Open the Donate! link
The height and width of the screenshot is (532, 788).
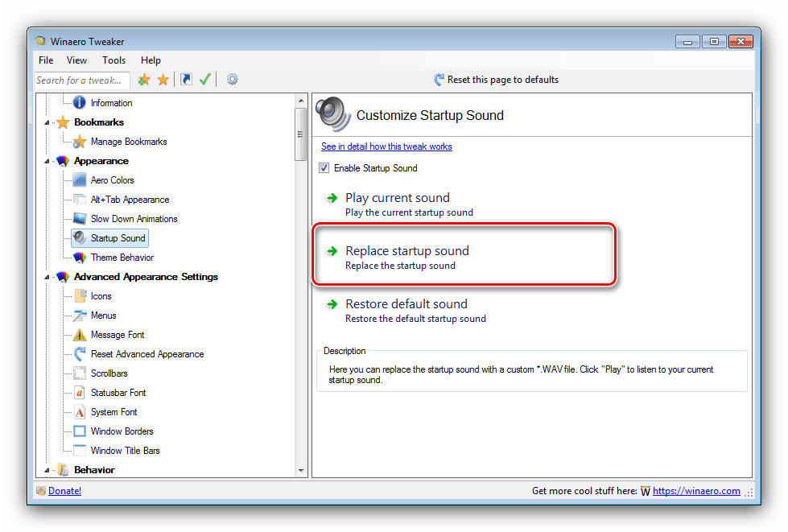65,491
